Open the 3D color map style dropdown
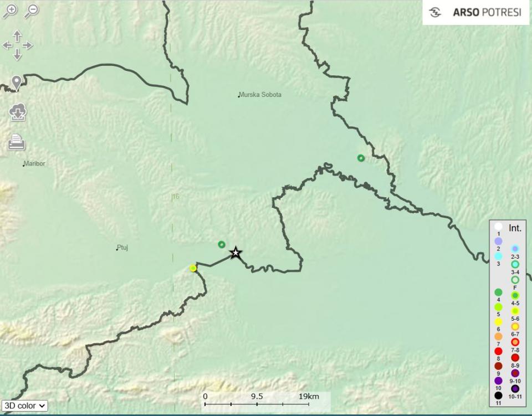532x416 pixels. [24, 405]
